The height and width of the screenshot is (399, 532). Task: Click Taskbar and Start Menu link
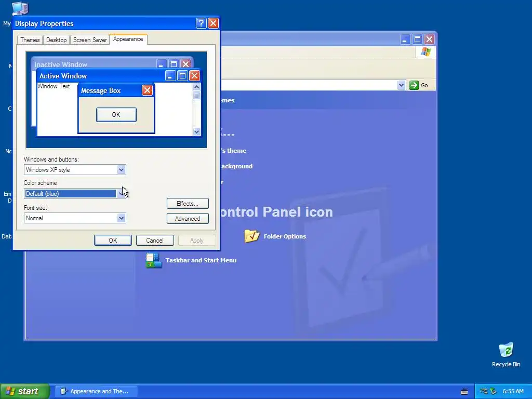pos(201,260)
